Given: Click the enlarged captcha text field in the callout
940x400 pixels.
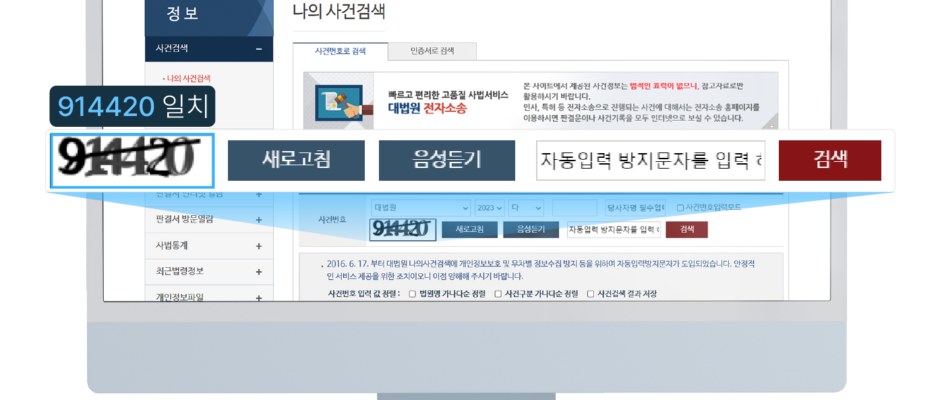Looking at the screenshot, I should (650, 160).
